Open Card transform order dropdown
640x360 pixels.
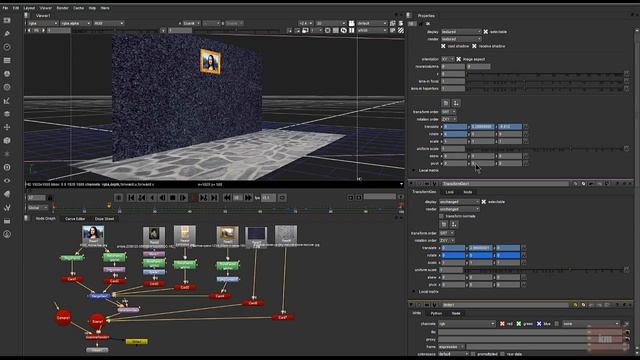[x=449, y=111]
